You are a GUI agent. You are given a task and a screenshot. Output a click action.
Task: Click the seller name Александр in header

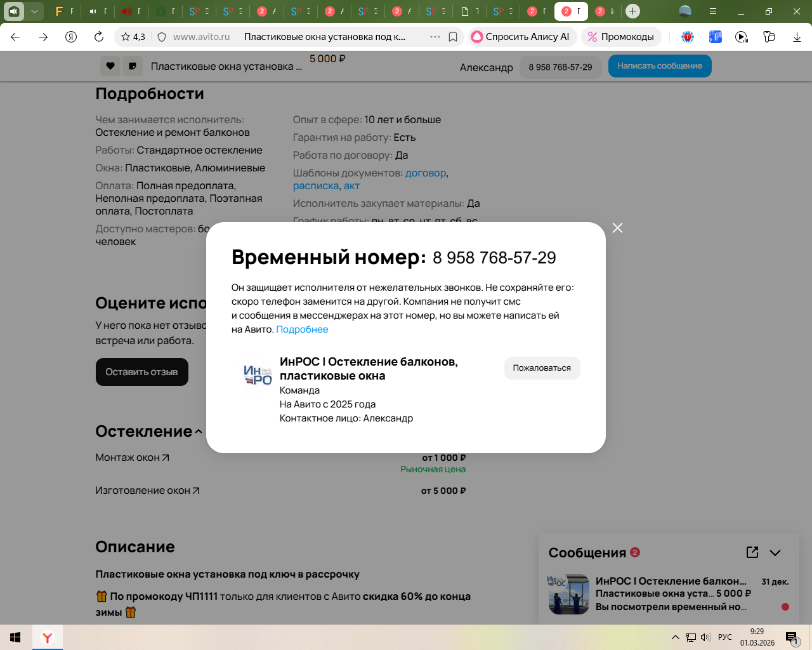click(x=487, y=67)
